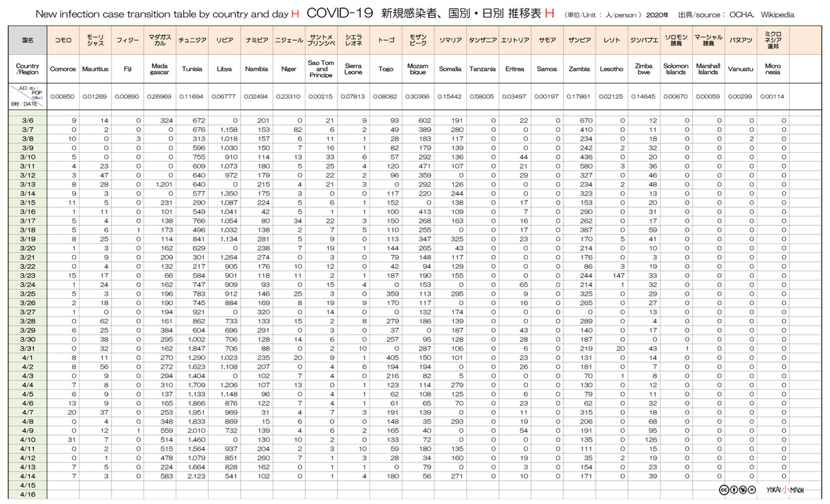Click the 国名 header cell

[x=27, y=40]
